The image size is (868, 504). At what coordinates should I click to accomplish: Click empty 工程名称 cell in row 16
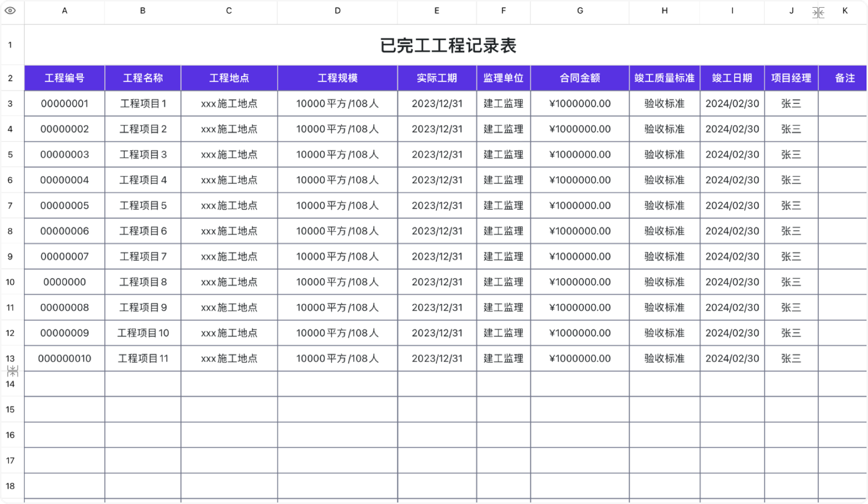[x=143, y=435]
